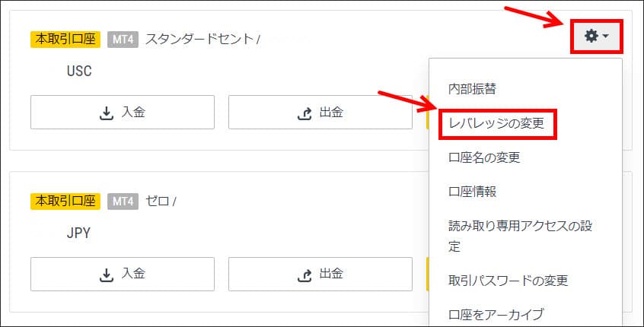The image size is (644, 327).
Task: Click the 入金 download icon for USC account
Action: [106, 113]
